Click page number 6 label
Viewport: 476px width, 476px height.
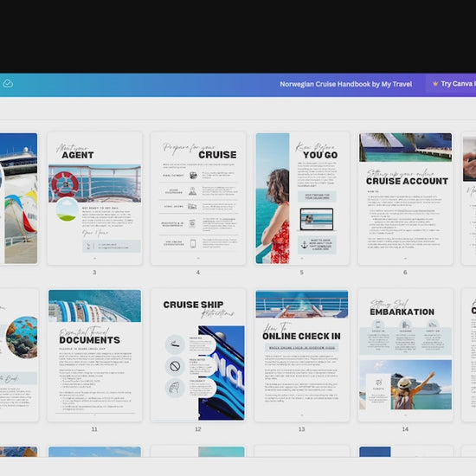coord(405,273)
